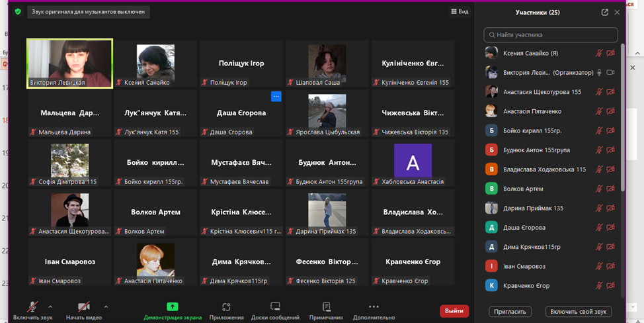Click the green encryption shield icon
This screenshot has height=323, width=644.
[x=18, y=12]
